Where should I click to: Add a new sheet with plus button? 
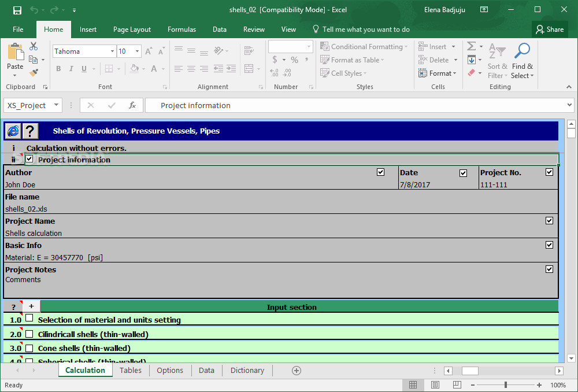[x=297, y=371]
